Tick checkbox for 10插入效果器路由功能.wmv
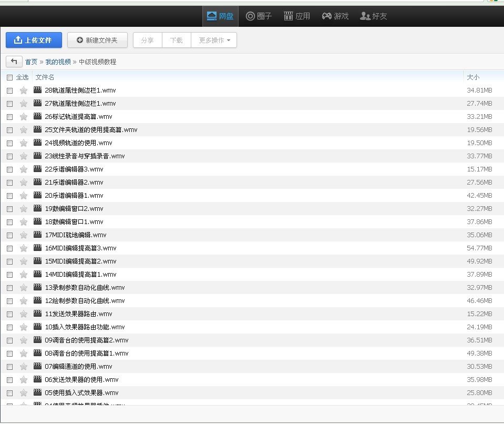Image resolution: width=504 pixels, height=424 pixels. tap(9, 327)
